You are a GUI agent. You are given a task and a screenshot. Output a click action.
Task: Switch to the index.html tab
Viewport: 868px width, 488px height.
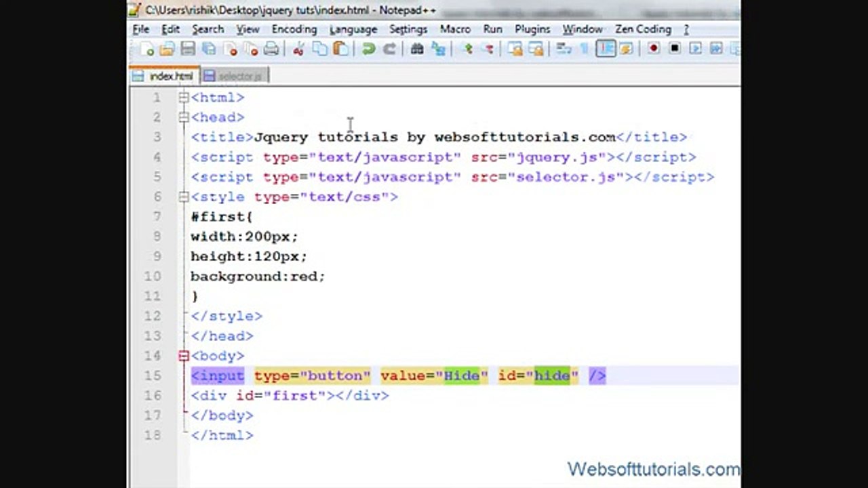(164, 76)
